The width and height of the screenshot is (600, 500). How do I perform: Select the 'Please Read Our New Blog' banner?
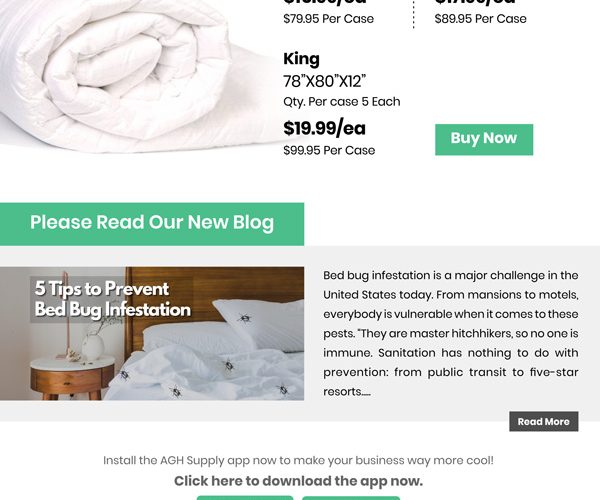coord(152,224)
